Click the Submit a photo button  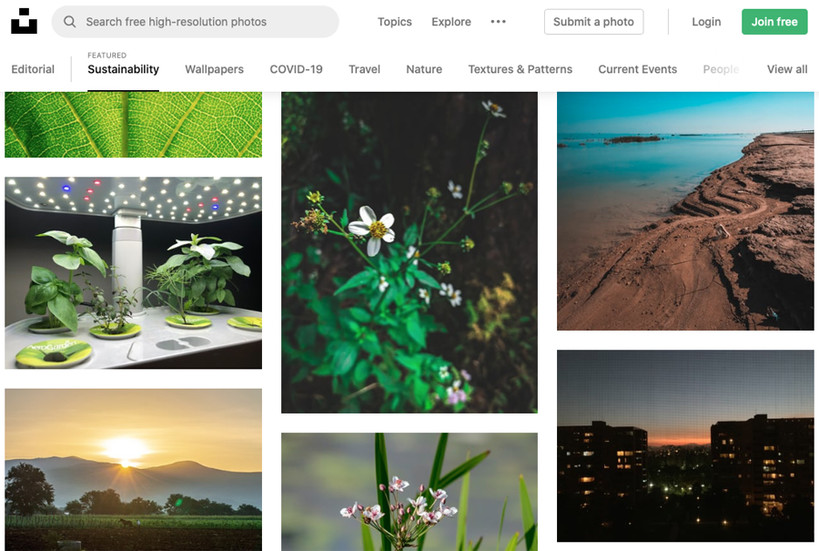593,22
